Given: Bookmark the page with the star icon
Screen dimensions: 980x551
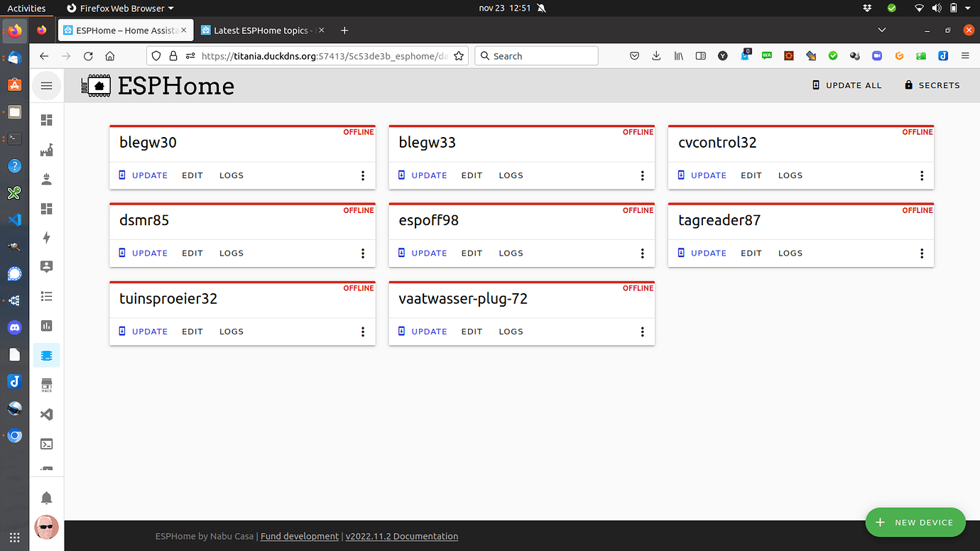Looking at the screenshot, I should pos(459,55).
